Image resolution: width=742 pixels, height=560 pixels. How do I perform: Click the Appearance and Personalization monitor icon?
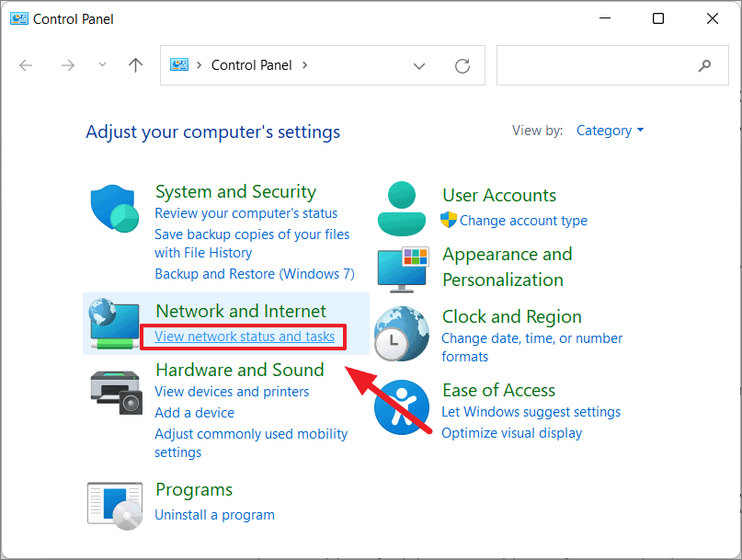(x=402, y=267)
